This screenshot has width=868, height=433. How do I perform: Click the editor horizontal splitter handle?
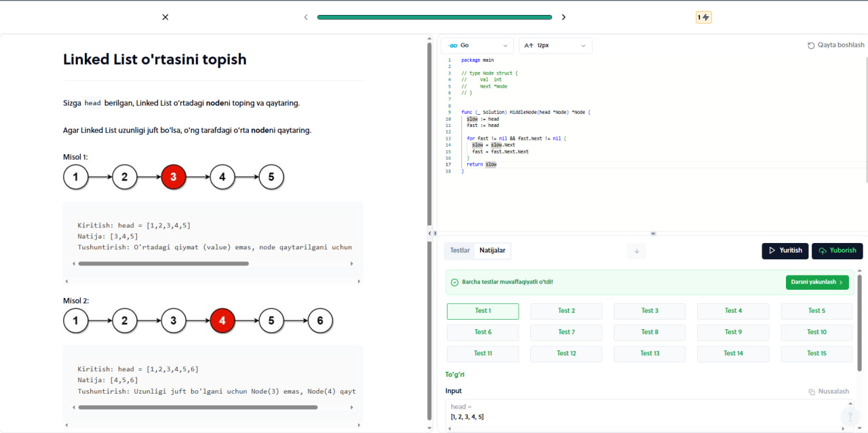[653, 233]
